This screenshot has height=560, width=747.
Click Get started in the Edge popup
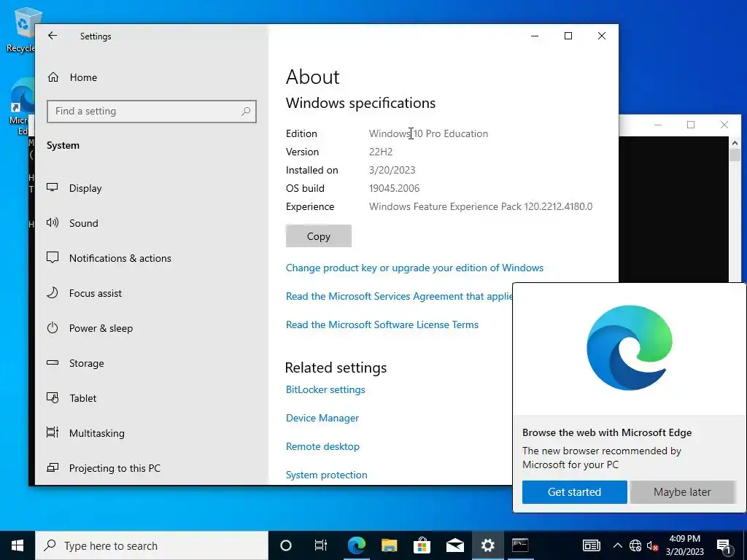click(x=575, y=492)
